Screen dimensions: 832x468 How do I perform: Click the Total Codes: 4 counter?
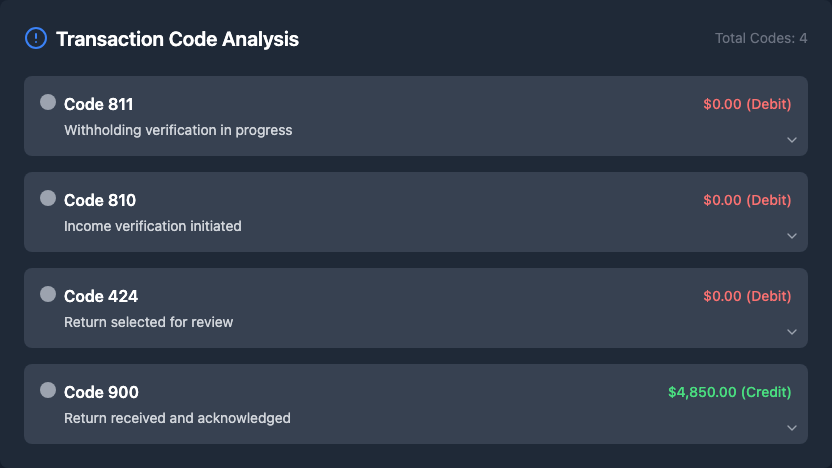pos(761,39)
